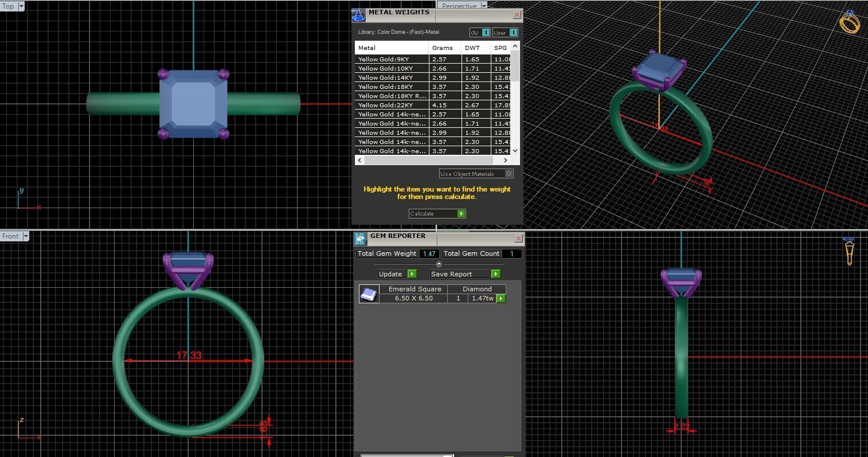Screen dimensions: 868x457
Task: Click the Update button in Gem Reporter
Action: [x=397, y=274]
